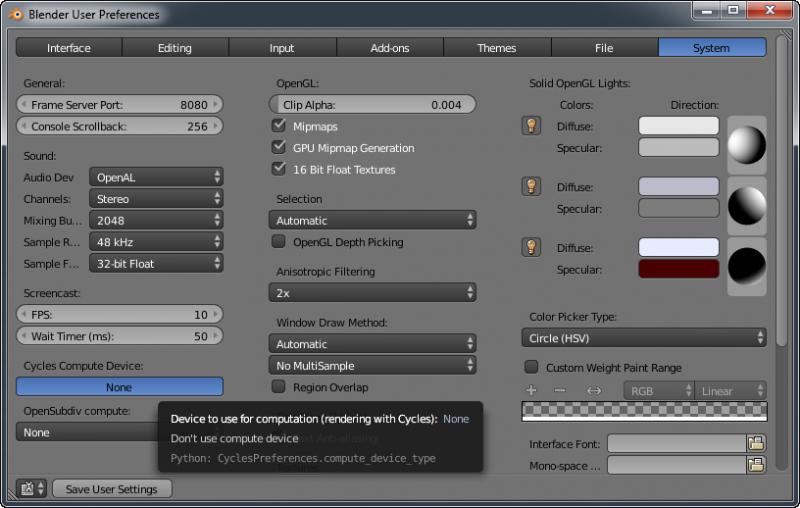Click the second light direction sphere
This screenshot has width=800, height=508.
click(x=746, y=206)
